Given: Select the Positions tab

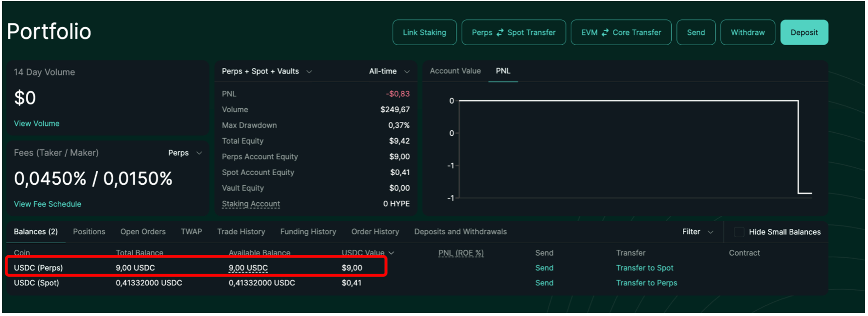Looking at the screenshot, I should [x=89, y=232].
